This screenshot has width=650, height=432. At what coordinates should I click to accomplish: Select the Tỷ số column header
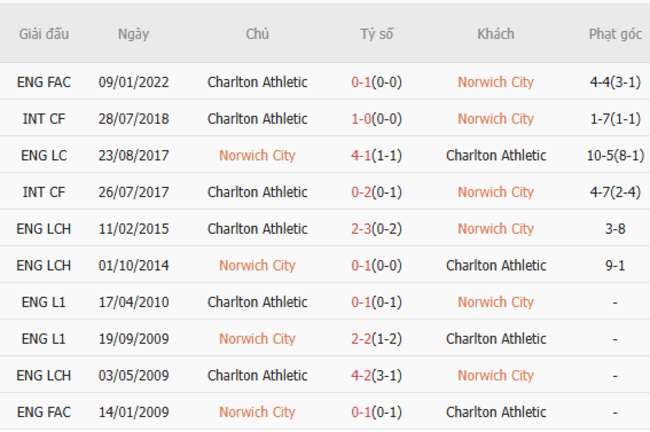pyautogui.click(x=377, y=33)
